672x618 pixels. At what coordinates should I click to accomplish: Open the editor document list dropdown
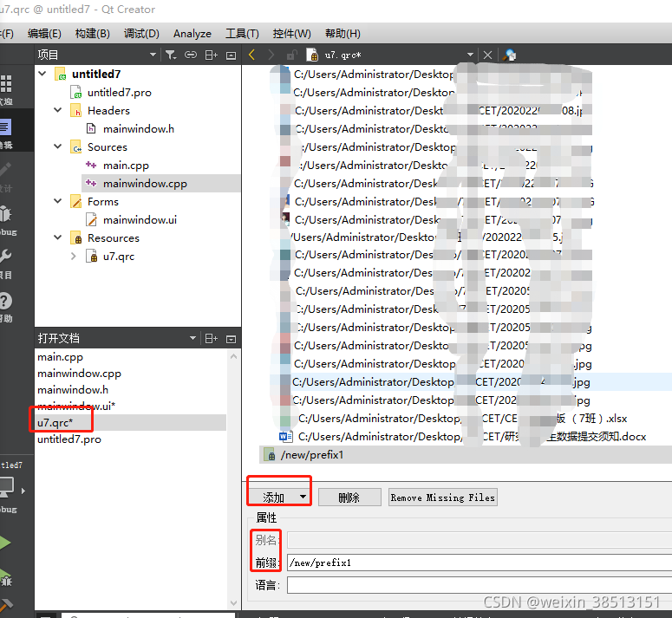(x=470, y=55)
